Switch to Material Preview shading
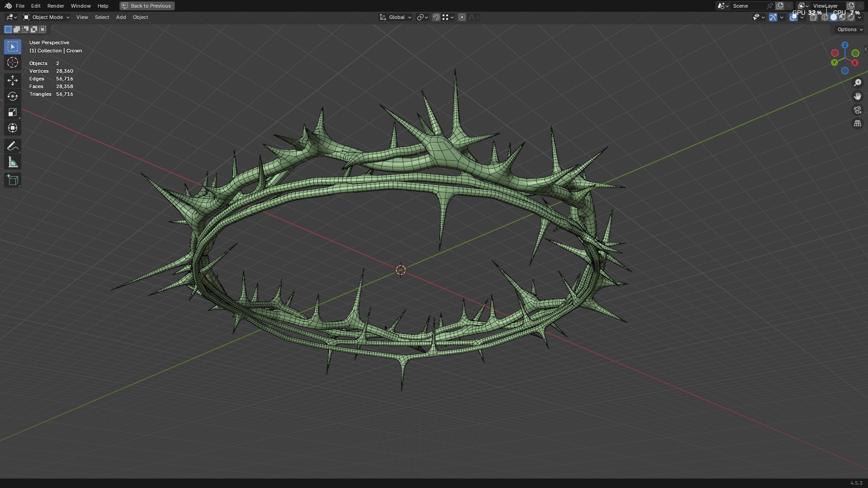The image size is (868, 488). click(842, 17)
